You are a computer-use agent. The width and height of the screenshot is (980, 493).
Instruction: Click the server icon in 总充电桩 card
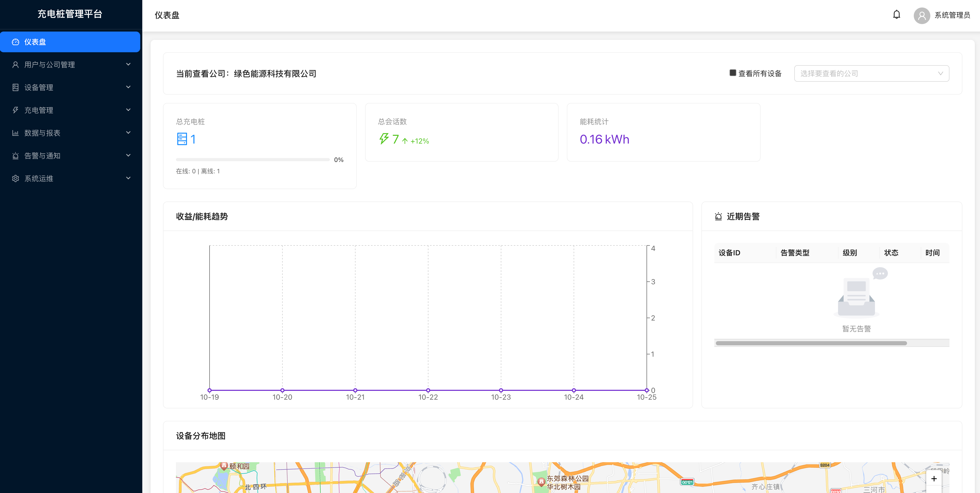coord(182,139)
